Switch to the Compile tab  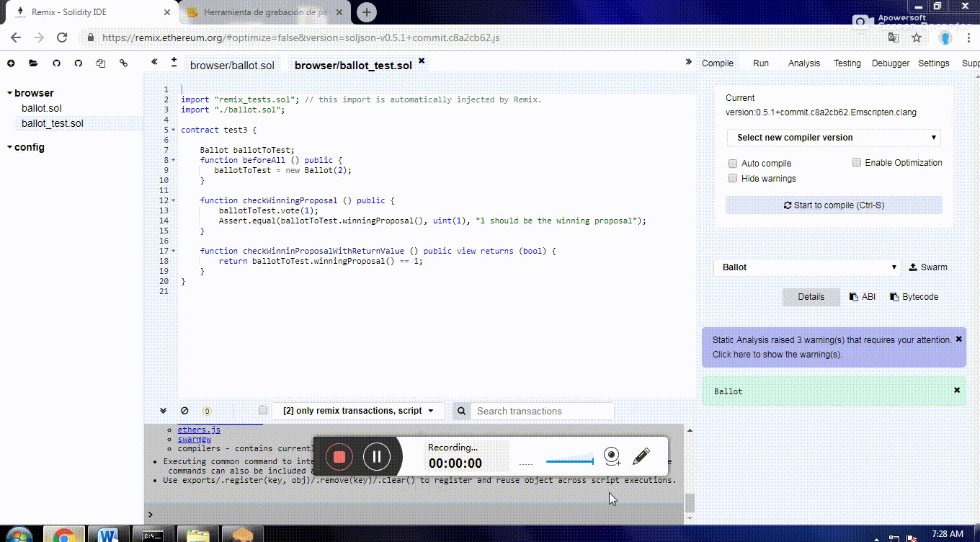(x=718, y=63)
